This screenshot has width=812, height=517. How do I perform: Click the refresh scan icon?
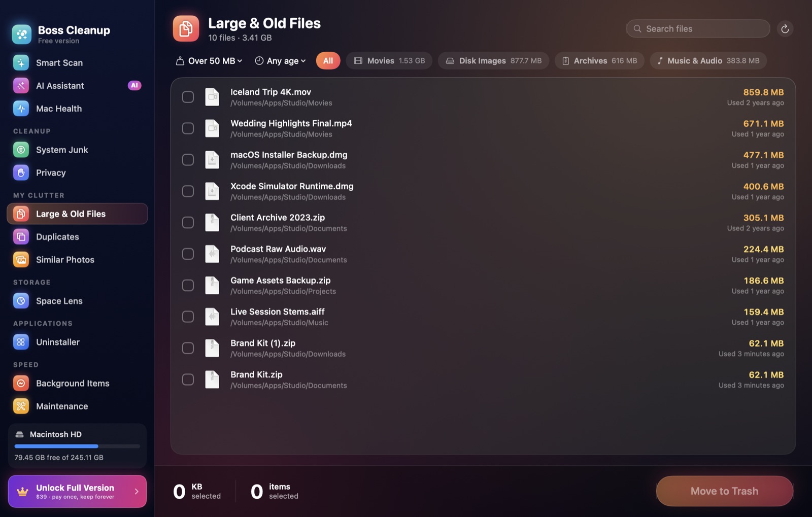[785, 29]
